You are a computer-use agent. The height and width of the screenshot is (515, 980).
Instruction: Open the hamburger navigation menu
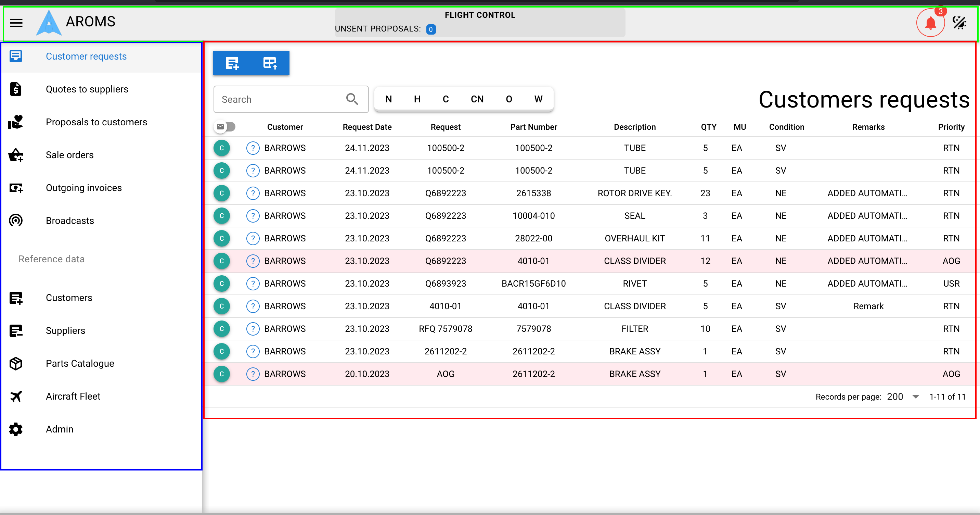click(16, 23)
